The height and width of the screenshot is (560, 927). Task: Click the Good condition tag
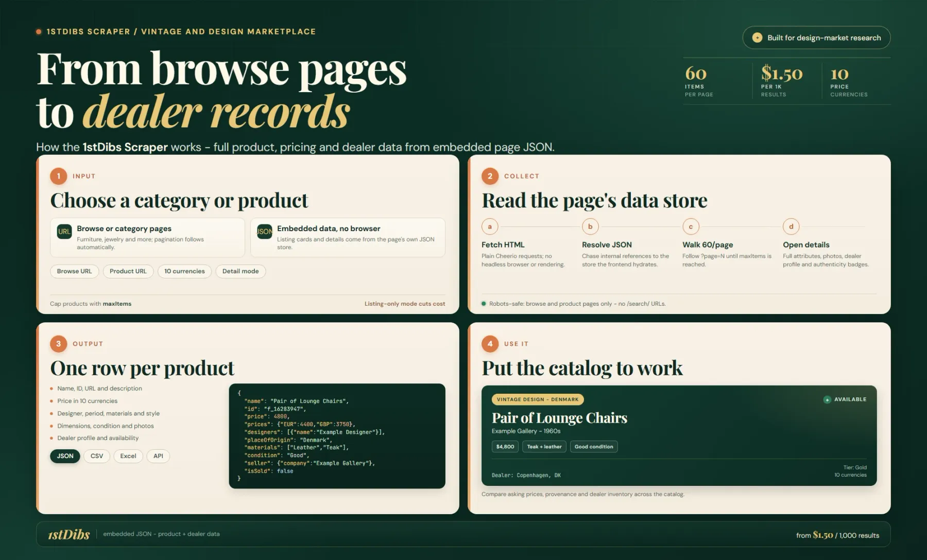pos(594,447)
